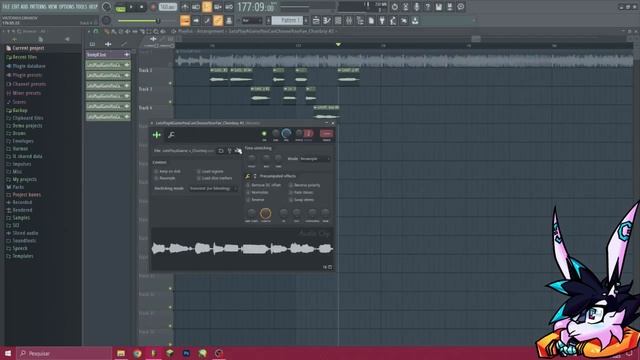Click the Undo history icon in the top toolbar
Viewport: 640px width, 360px height.
tap(394, 7)
